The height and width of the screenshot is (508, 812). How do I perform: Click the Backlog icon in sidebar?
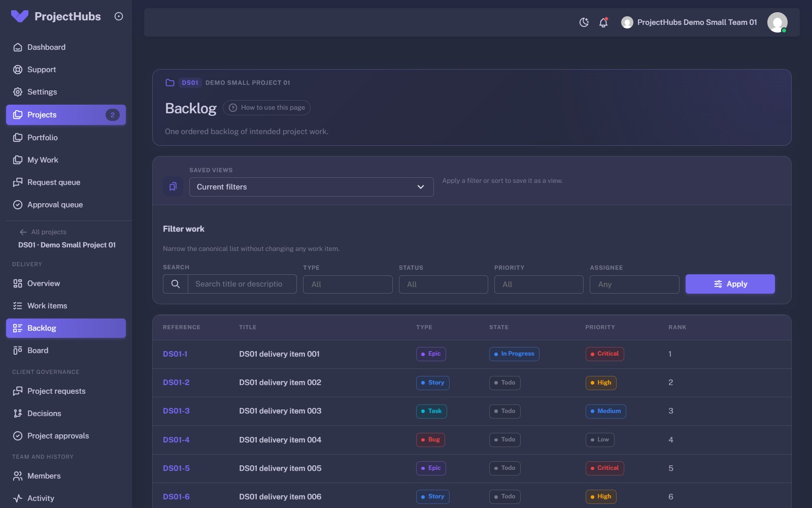(18, 328)
